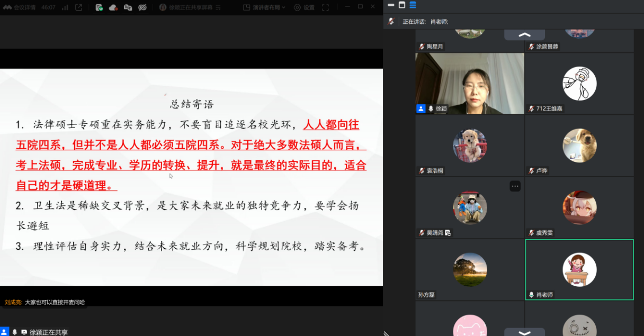
Task: Click the muted mic icon beside 正在讲话
Action: pyautogui.click(x=391, y=22)
